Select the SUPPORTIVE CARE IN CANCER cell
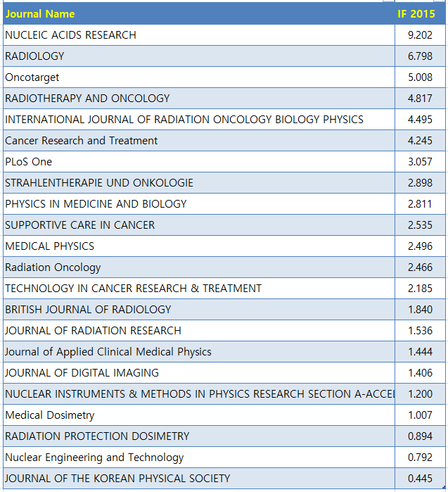 199,225
